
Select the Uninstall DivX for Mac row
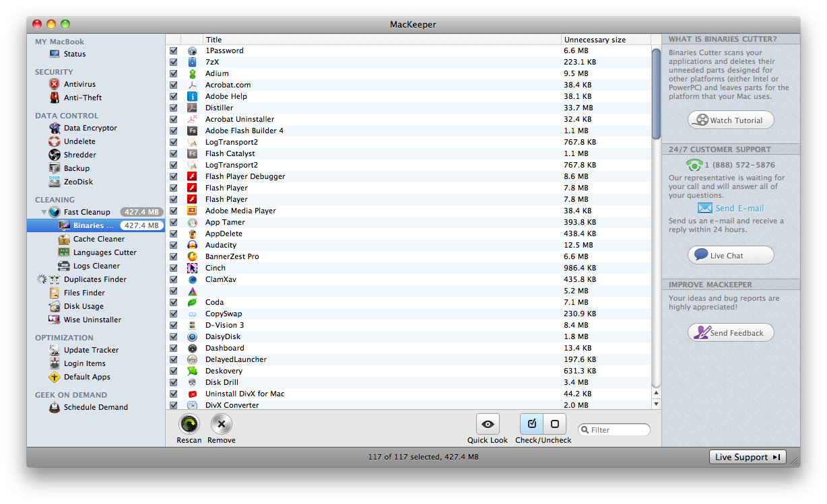pyautogui.click(x=408, y=394)
